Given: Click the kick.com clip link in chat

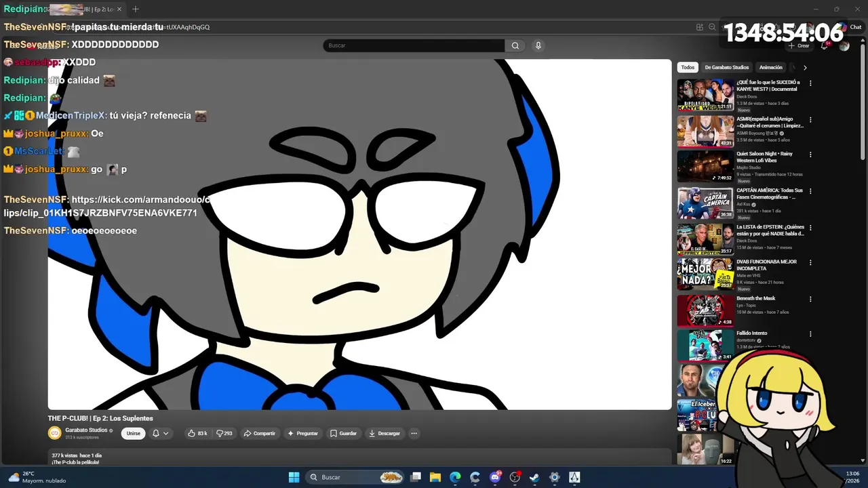Looking at the screenshot, I should [107, 206].
